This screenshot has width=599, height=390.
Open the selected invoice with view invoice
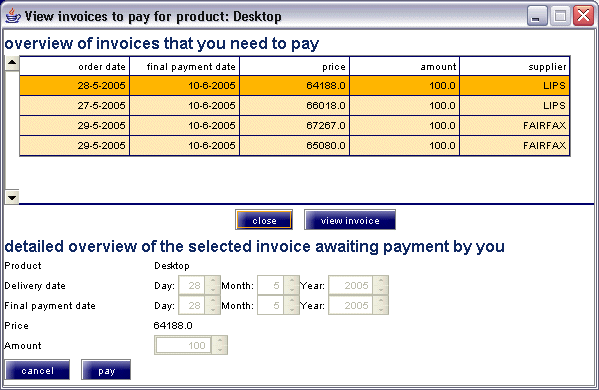click(x=350, y=220)
